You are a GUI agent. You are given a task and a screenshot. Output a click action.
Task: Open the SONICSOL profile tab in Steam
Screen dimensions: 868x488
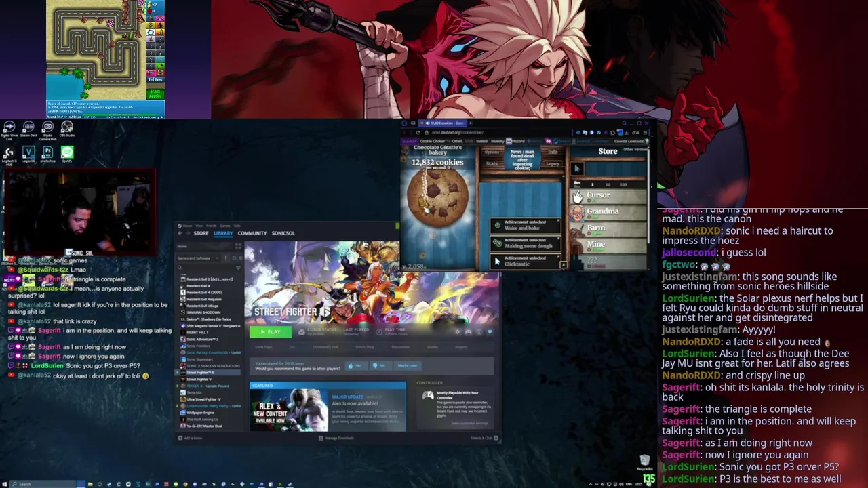[283, 233]
